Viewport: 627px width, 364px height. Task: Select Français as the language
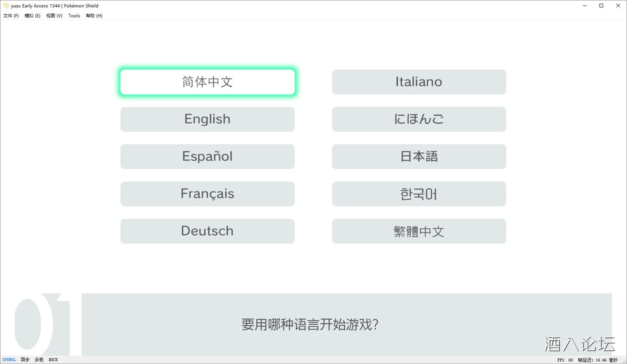(207, 194)
